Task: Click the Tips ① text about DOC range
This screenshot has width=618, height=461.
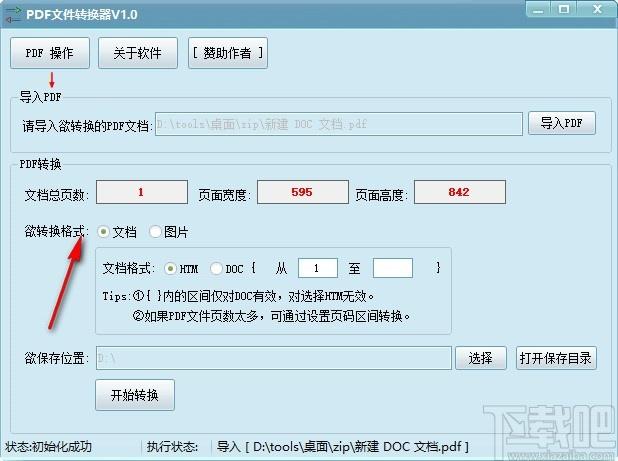Action: [238, 296]
